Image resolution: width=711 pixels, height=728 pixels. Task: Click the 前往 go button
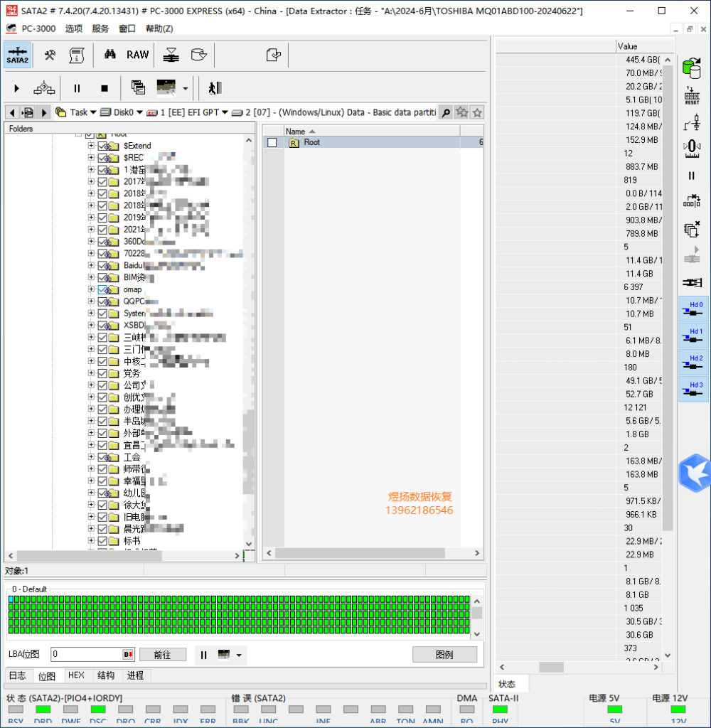pyautogui.click(x=163, y=655)
